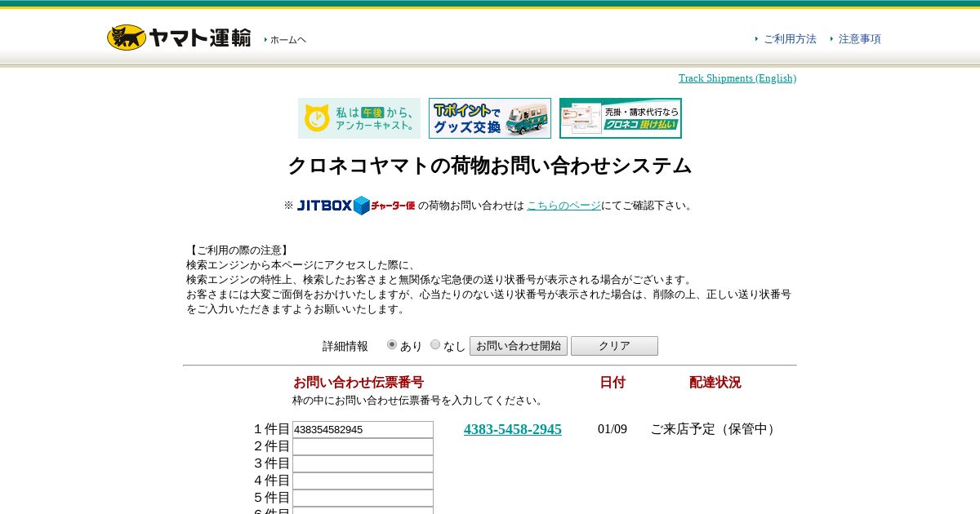Click the 3件目 tracking number field
Screen dimensions: 980x514
tap(363, 464)
